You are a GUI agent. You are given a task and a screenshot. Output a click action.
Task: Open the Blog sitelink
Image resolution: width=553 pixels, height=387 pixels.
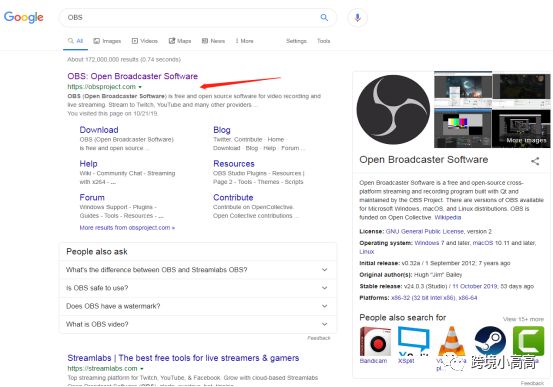click(x=222, y=130)
